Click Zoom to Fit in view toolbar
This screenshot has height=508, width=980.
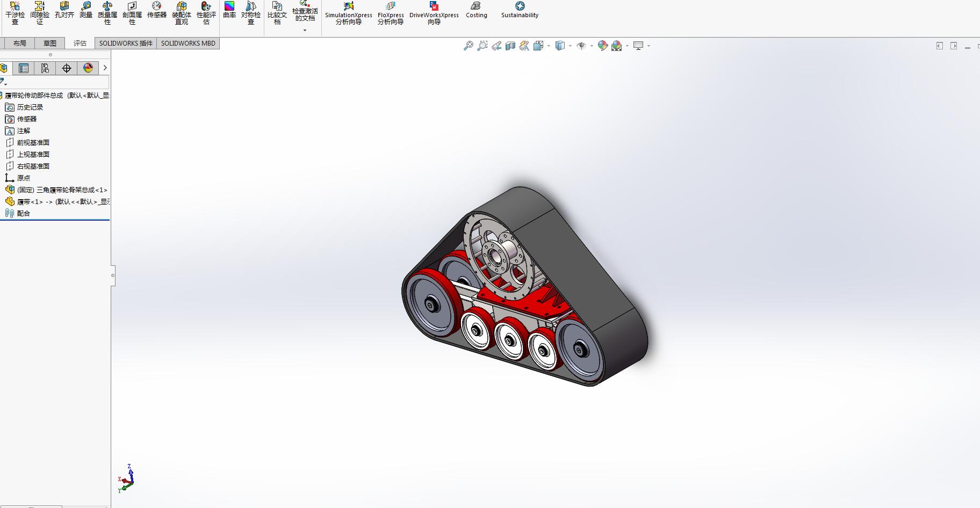point(469,46)
